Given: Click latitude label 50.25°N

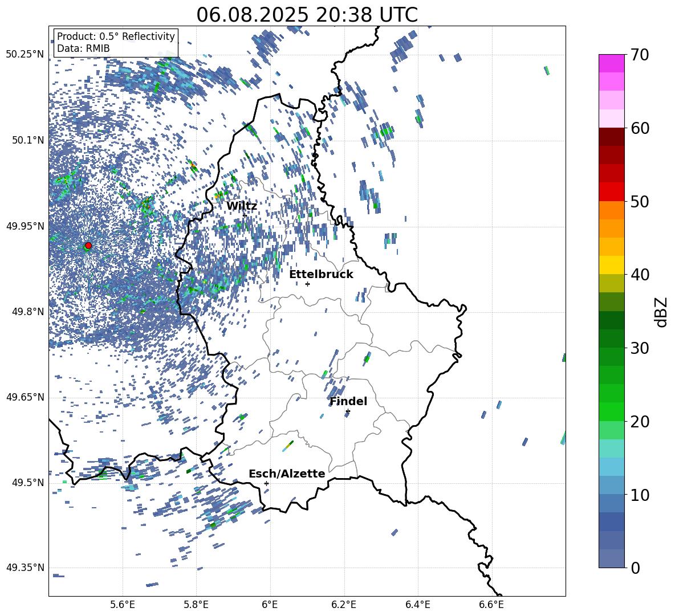Looking at the screenshot, I should click(x=25, y=55).
